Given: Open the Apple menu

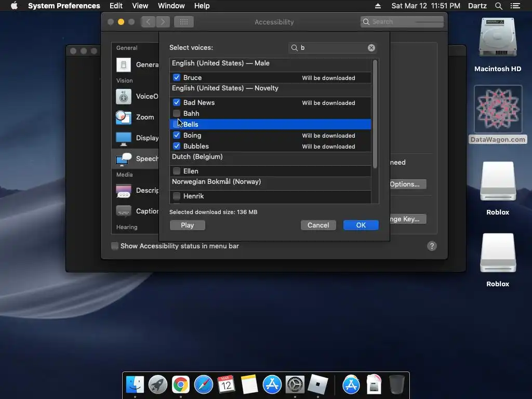Looking at the screenshot, I should (x=14, y=6).
